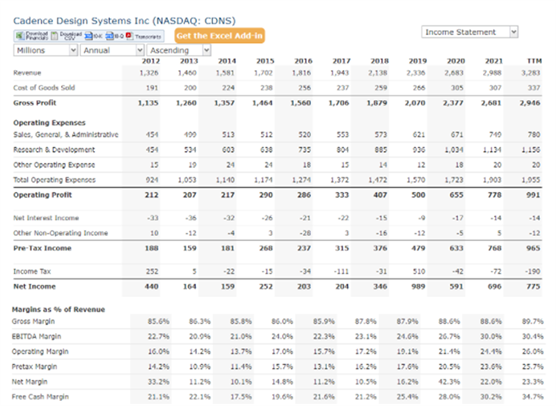This screenshot has width=556, height=406.
Task: Click the Download Financials Excel icon
Action: (x=20, y=36)
